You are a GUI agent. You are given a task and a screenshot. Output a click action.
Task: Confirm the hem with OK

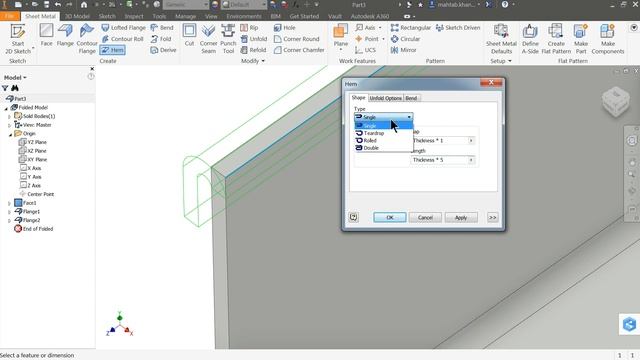click(x=390, y=218)
